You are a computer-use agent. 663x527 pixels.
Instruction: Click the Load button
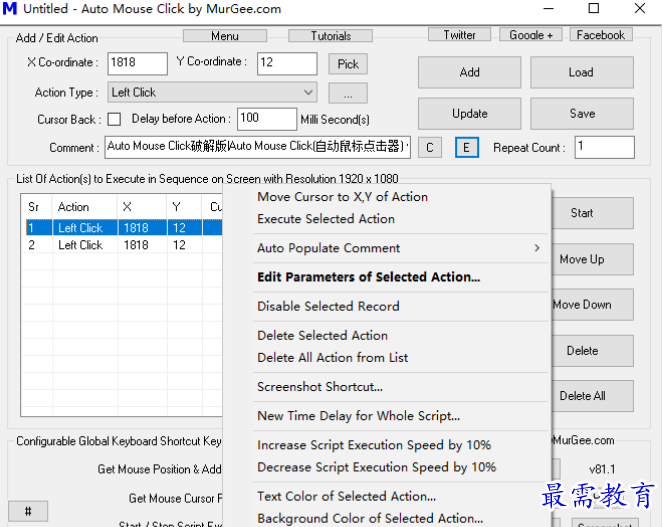click(582, 72)
